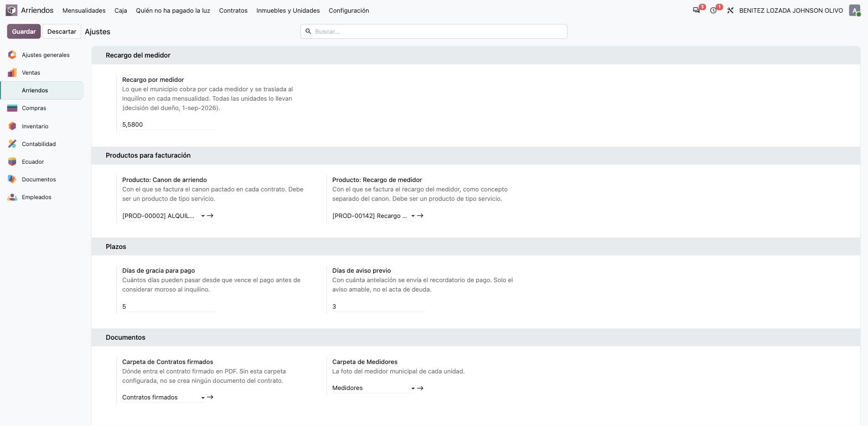The width and height of the screenshot is (868, 426).
Task: Click the Arriendos app title
Action: 37,11
